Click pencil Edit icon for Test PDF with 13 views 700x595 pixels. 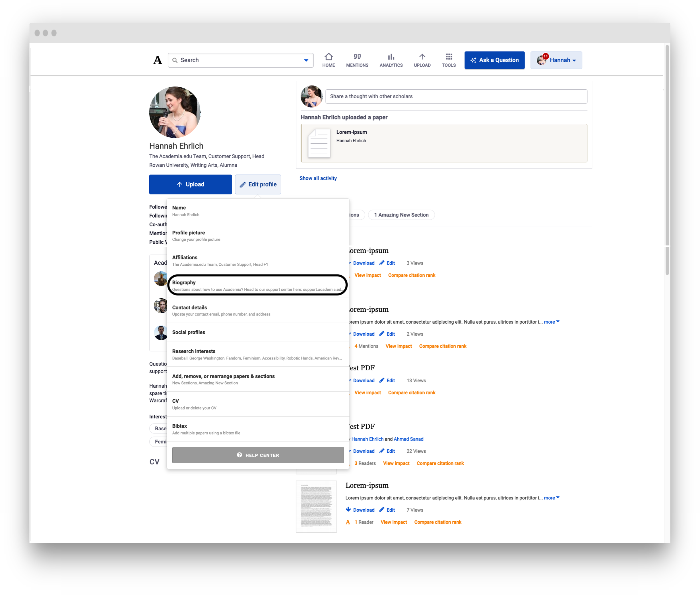(382, 381)
